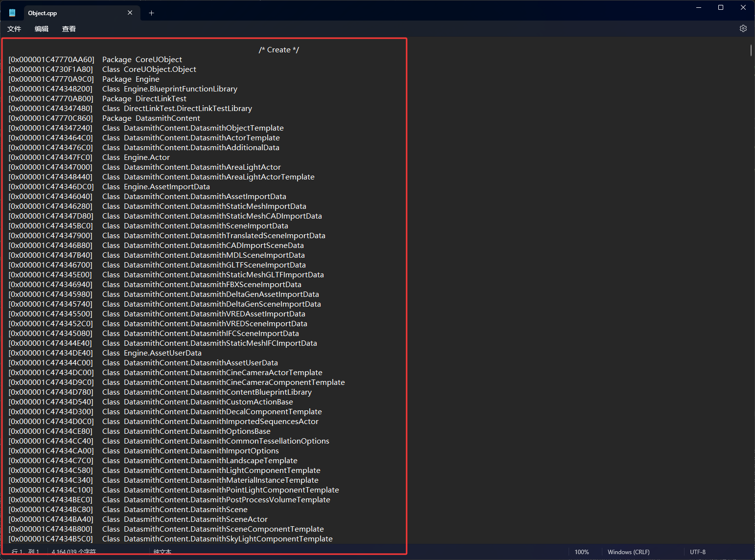Minimize the Notepad window
The image size is (755, 560).
pyautogui.click(x=699, y=7)
